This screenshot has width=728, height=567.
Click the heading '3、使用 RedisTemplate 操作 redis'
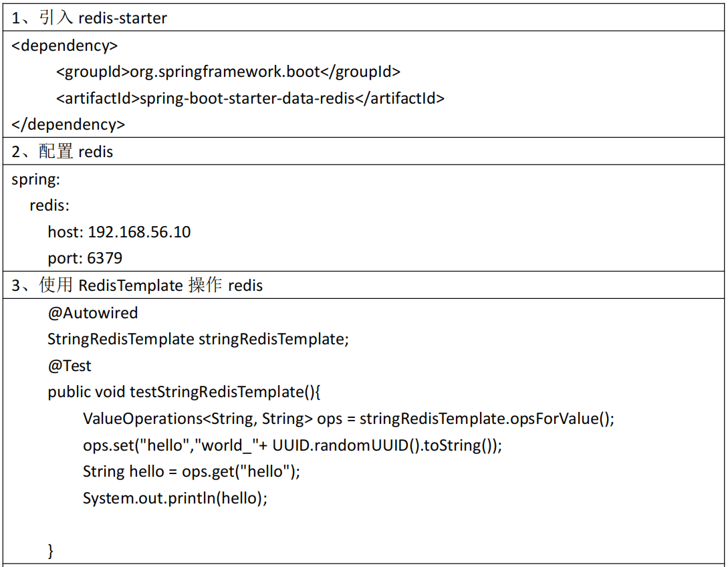tap(137, 285)
